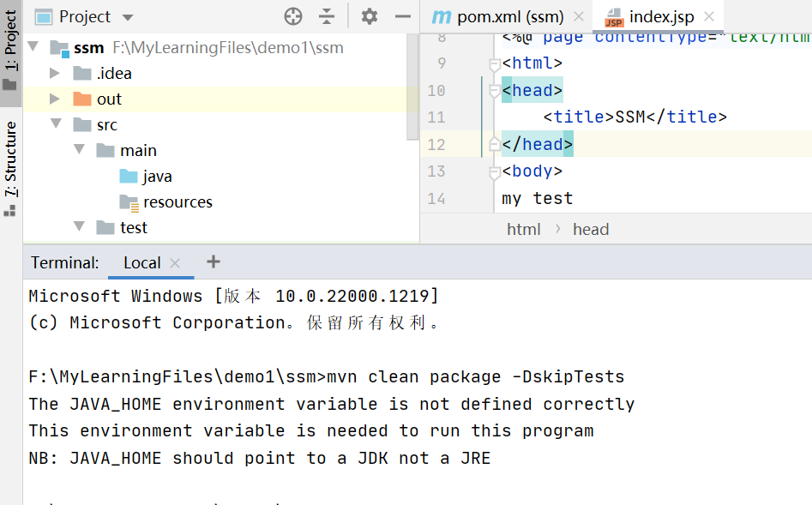812x505 pixels.
Task: Toggle the 1: Project side tool window
Action: pos(10,51)
